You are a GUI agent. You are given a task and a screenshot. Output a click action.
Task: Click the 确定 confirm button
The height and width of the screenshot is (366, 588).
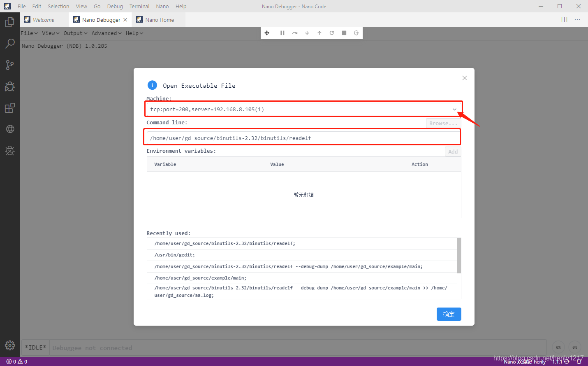(449, 314)
